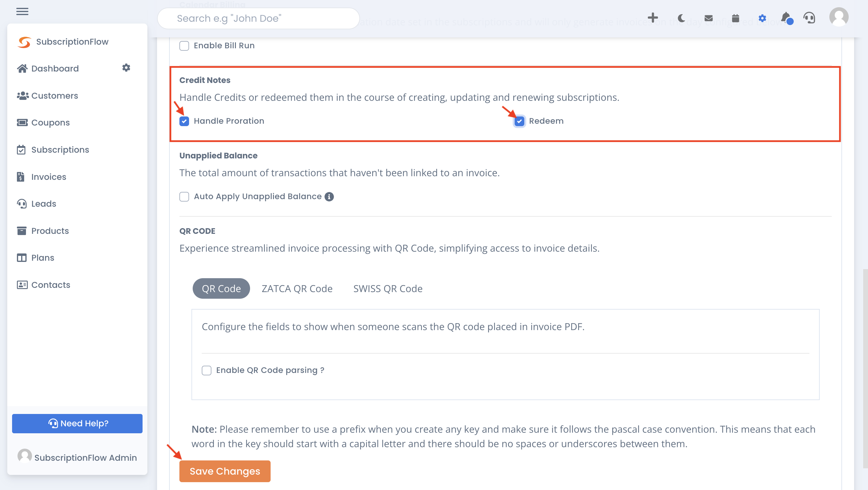Viewport: 868px width, 490px height.
Task: Click the Customers people icon
Action: coord(22,96)
